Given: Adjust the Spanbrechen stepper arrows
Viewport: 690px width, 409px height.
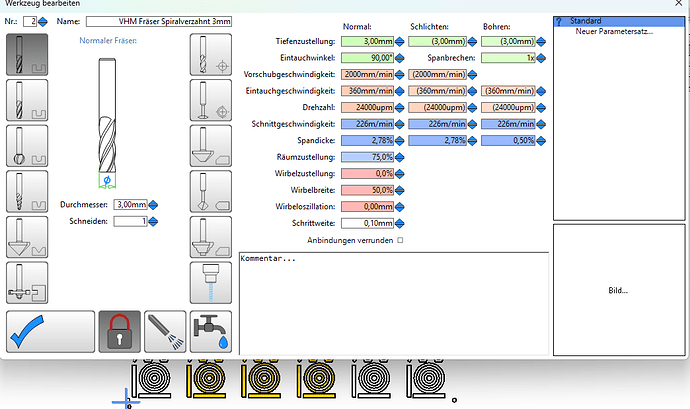Looking at the screenshot, I should [x=541, y=58].
